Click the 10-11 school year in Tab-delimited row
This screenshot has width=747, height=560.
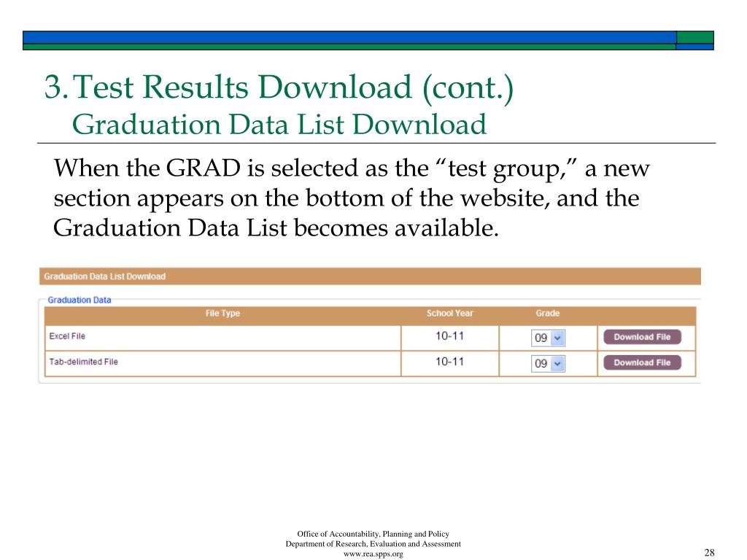click(x=449, y=362)
